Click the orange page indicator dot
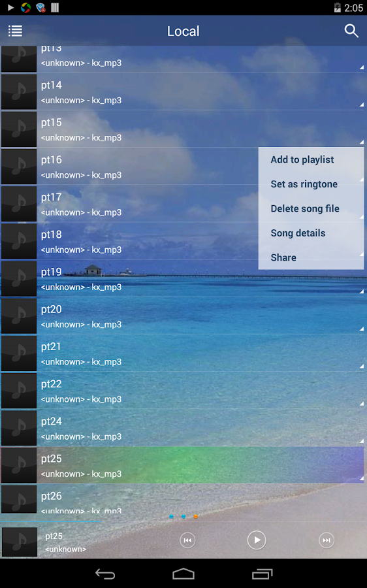The image size is (367, 588). (x=196, y=516)
